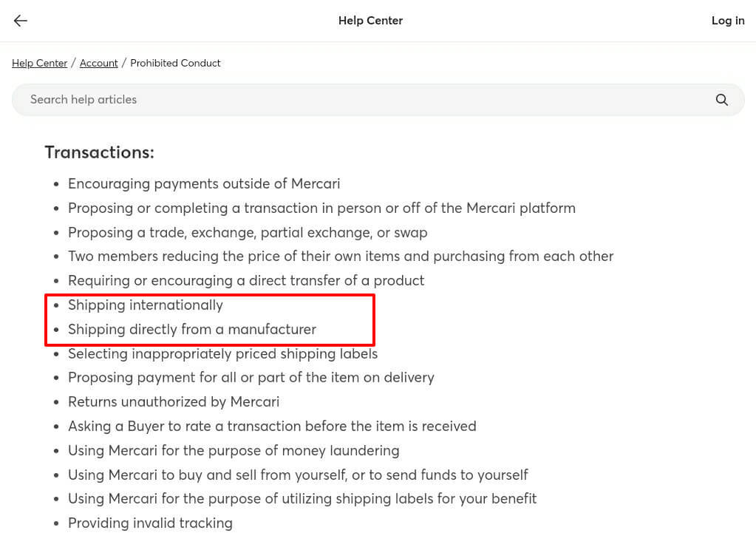Click the Help Center page title
Viewport: 756px width, 550px height.
tap(370, 20)
